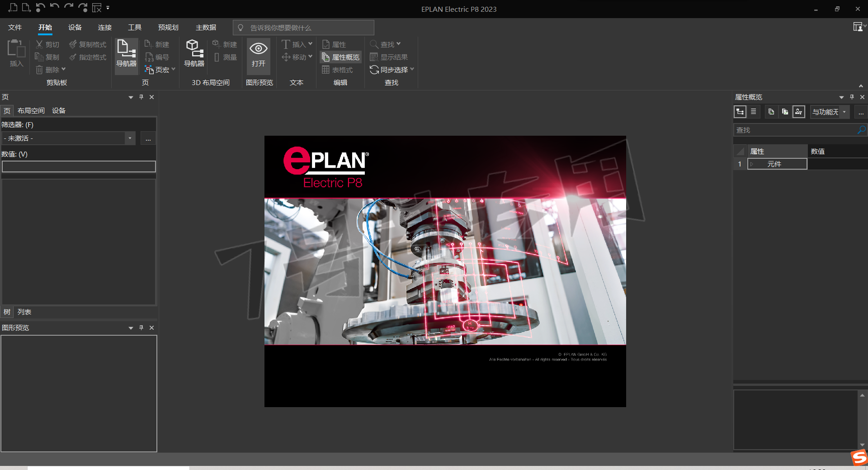868x470 pixels.
Task: Pin the 页 navigator panel
Action: pos(141,97)
